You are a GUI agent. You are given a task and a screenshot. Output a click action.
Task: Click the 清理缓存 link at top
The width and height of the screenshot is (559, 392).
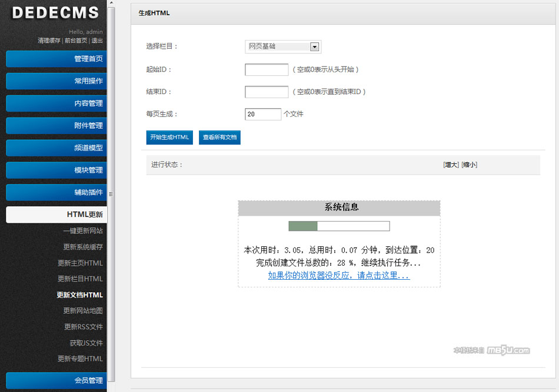(49, 41)
